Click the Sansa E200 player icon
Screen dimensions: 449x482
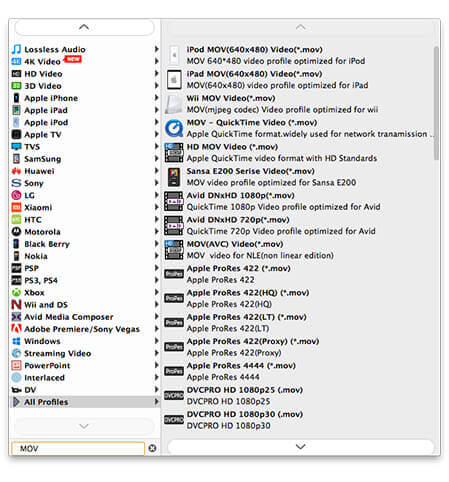point(174,177)
